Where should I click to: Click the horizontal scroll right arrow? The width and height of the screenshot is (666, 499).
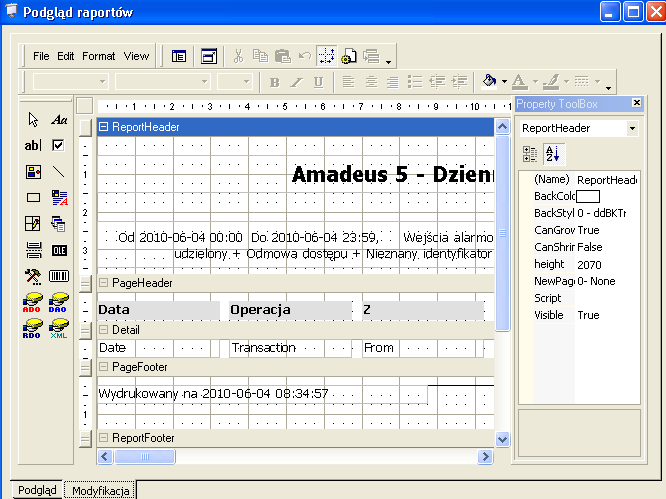[485, 457]
